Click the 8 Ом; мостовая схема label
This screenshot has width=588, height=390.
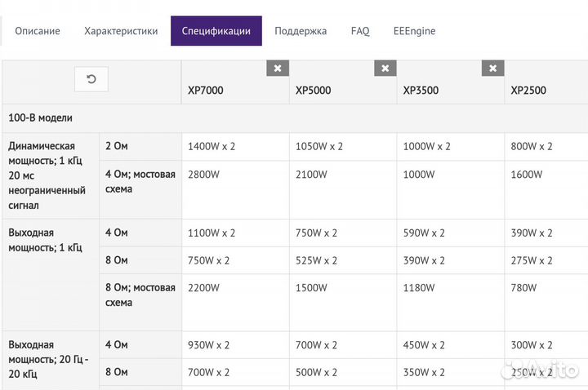[x=140, y=295]
